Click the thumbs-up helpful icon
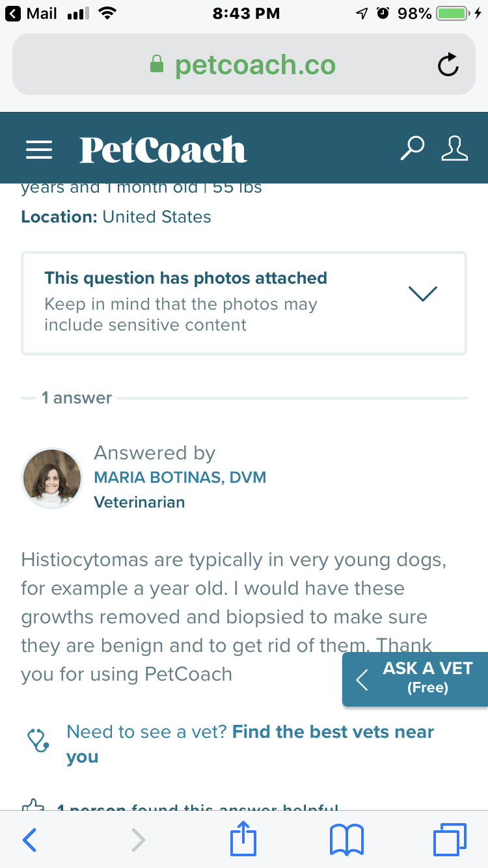Image resolution: width=488 pixels, height=868 pixels. (x=34, y=807)
